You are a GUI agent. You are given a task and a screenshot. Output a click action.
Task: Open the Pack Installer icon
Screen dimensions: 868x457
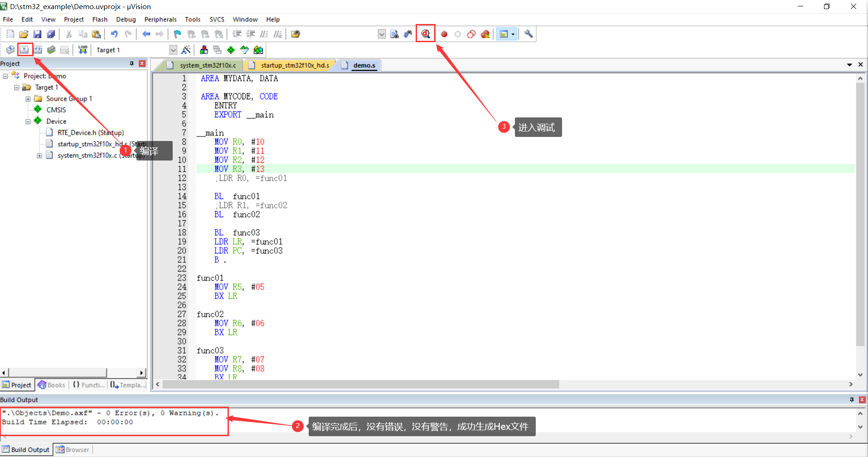pyautogui.click(x=258, y=50)
